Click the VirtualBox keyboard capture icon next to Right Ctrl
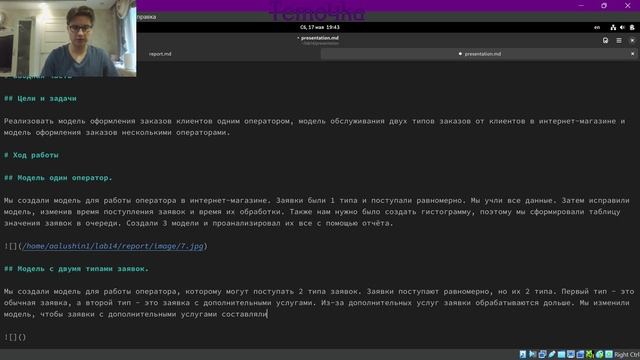 tap(609, 354)
